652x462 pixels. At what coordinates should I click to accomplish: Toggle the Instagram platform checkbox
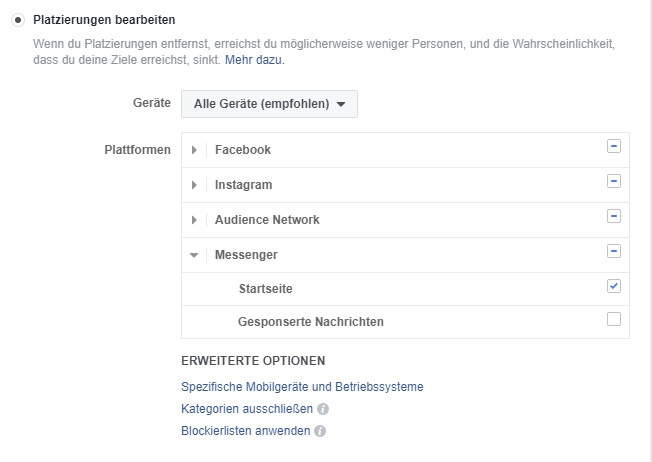614,181
